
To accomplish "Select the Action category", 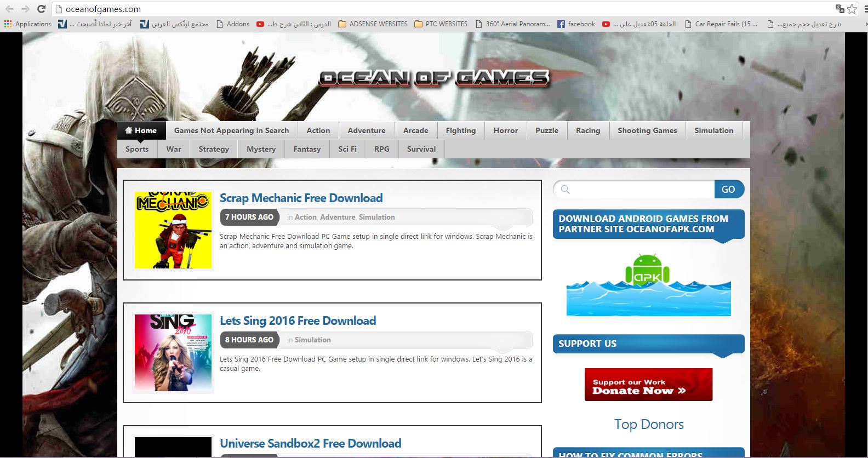I will coord(318,130).
